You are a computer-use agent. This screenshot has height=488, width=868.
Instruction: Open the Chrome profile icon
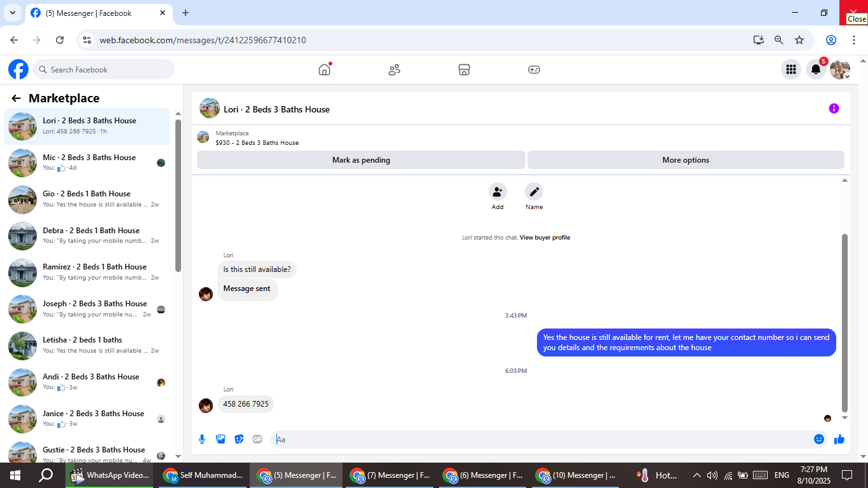(831, 40)
